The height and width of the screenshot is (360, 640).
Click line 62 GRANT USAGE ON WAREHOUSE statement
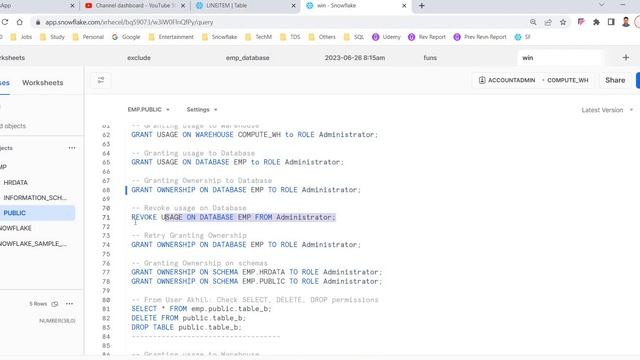click(254, 135)
